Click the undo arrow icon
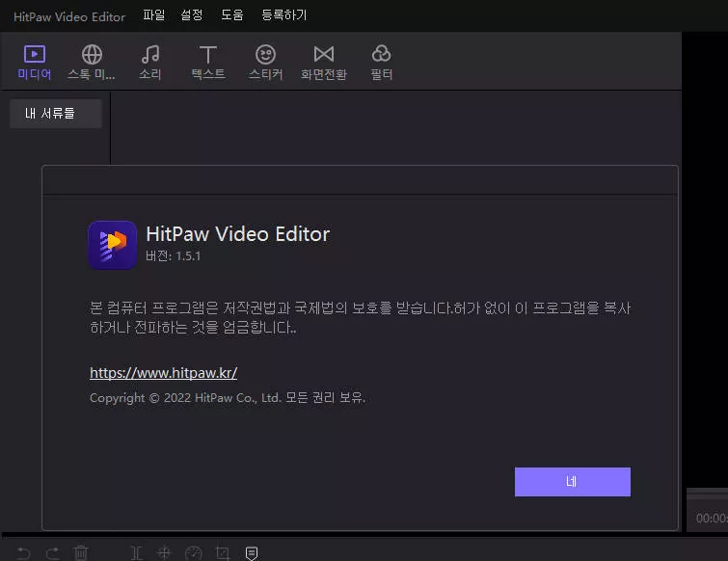 [24, 553]
